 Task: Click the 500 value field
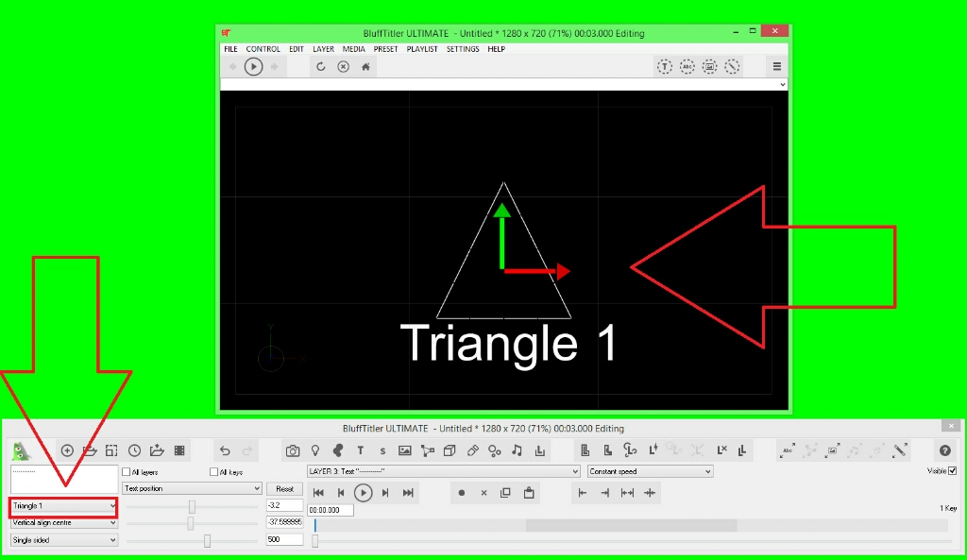point(284,539)
